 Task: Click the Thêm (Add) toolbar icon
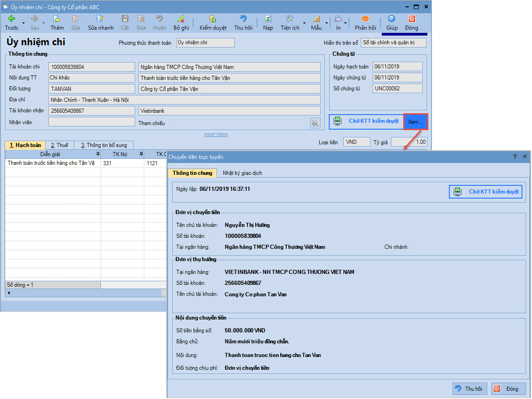pos(57,19)
